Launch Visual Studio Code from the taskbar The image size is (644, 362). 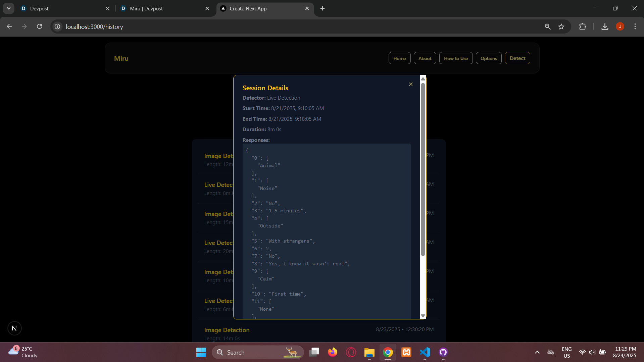[425, 352]
